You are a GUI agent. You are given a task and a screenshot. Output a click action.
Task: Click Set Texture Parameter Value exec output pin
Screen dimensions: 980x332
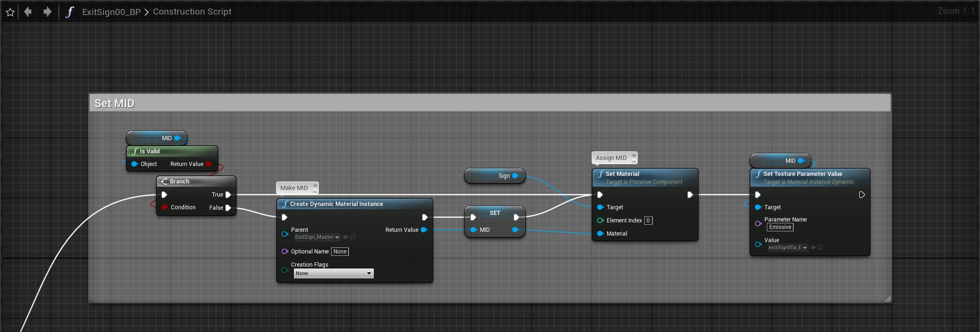pos(862,195)
